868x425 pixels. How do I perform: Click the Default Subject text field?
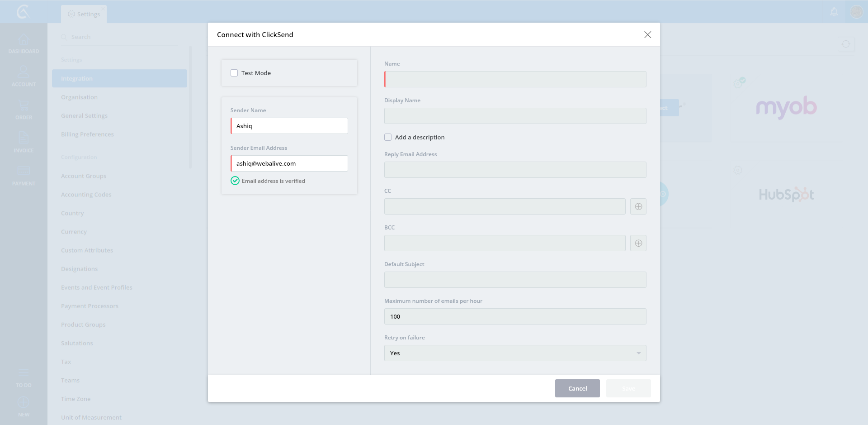pos(515,280)
